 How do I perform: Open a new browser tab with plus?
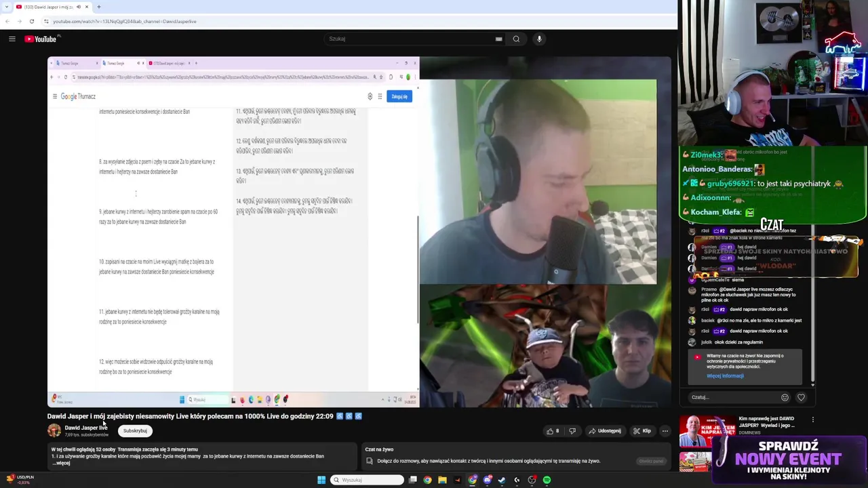[98, 7]
